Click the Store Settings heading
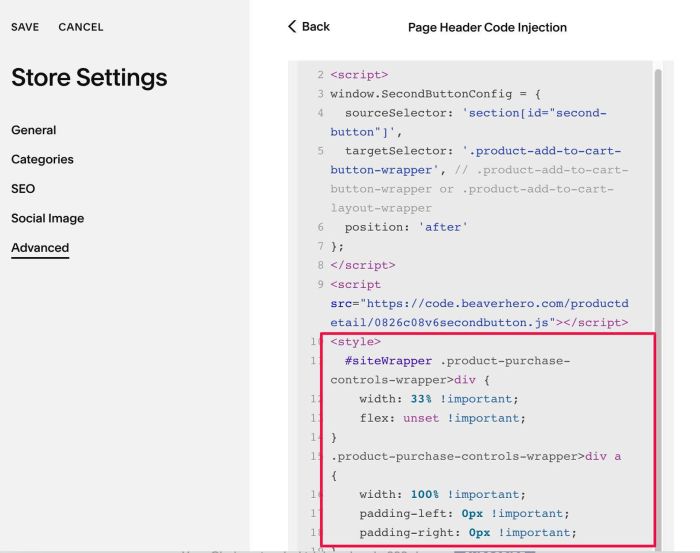This screenshot has width=700, height=553. (89, 78)
